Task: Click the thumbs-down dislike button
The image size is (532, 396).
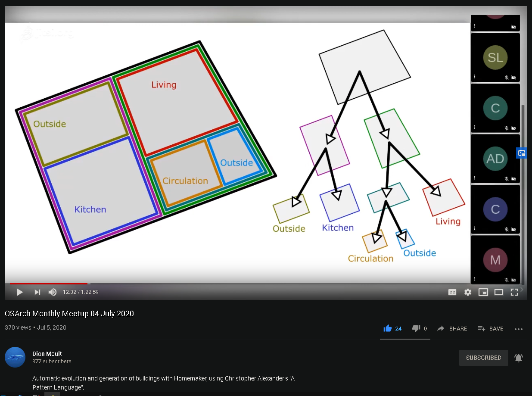Action: 416,328
